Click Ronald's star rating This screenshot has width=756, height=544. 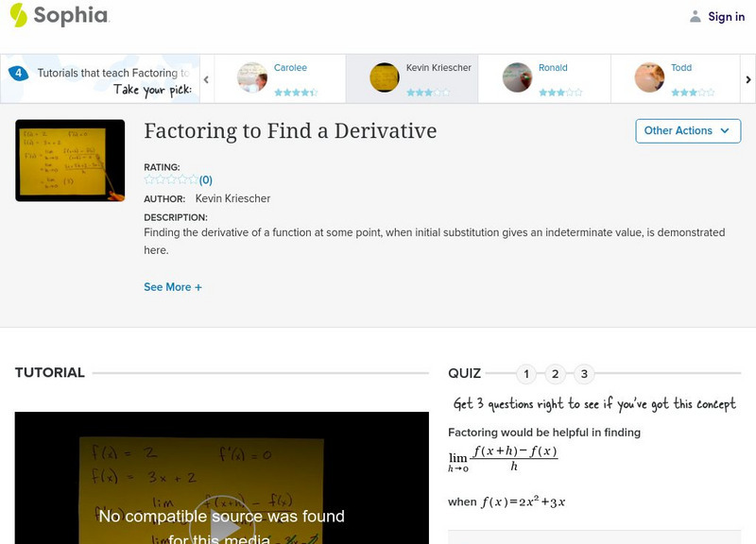560,92
